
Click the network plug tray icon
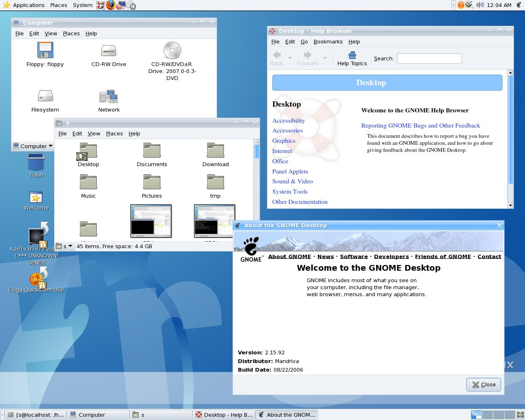(469, 5)
